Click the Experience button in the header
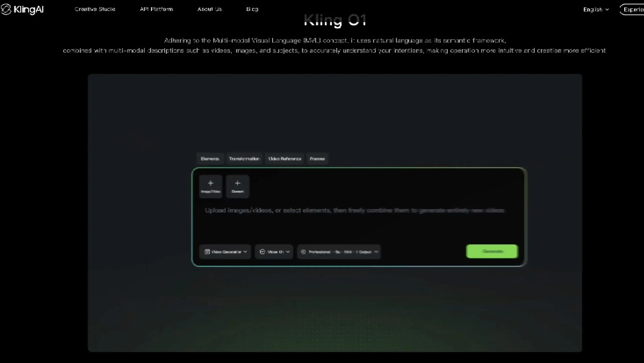 pyautogui.click(x=632, y=10)
